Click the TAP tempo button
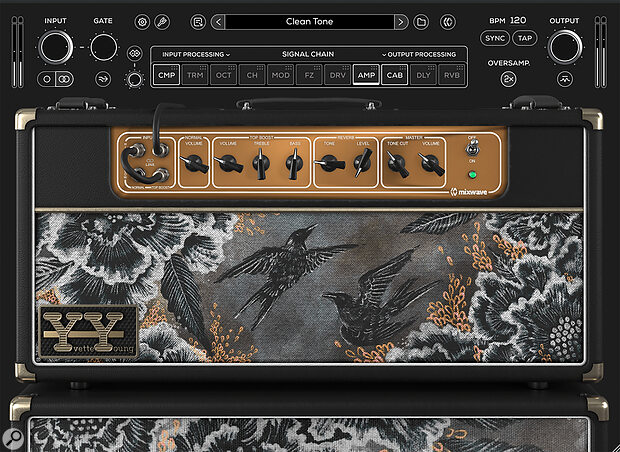Screen dimensions: 620x452 tap(525, 38)
